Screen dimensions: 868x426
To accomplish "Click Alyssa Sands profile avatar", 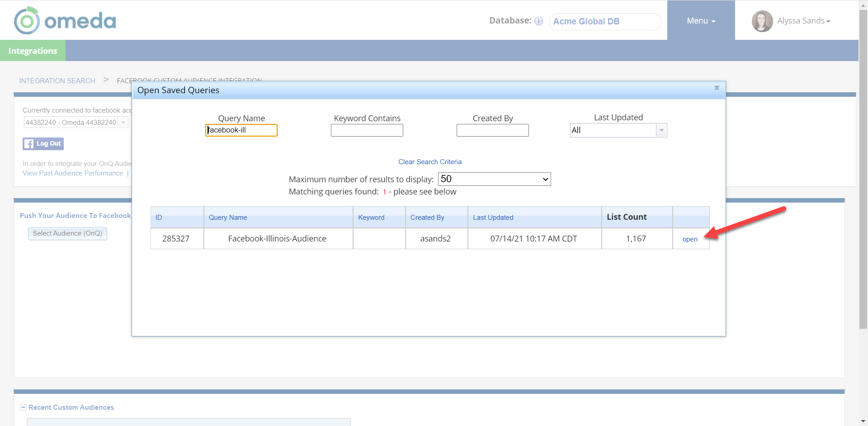I will pos(762,21).
